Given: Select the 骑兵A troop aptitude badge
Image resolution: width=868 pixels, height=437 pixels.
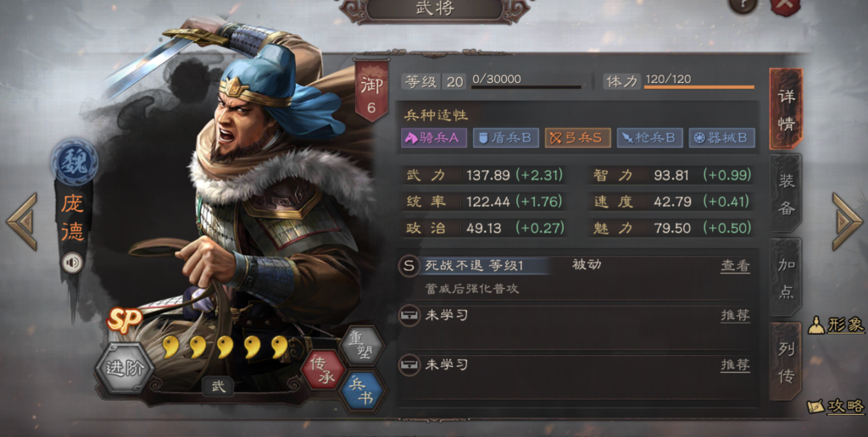Looking at the screenshot, I should click(434, 138).
